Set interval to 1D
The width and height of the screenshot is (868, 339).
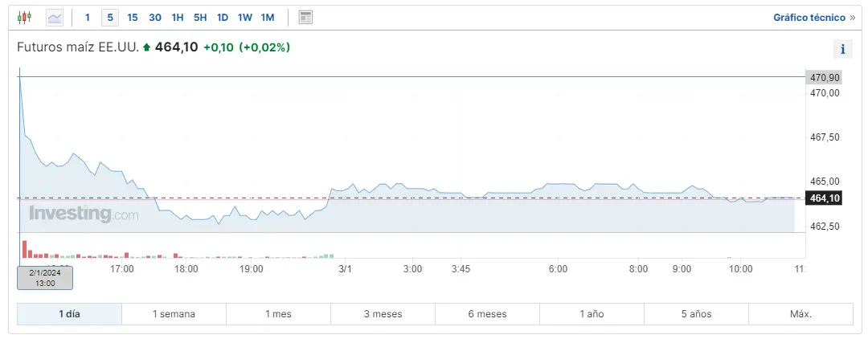(x=223, y=17)
